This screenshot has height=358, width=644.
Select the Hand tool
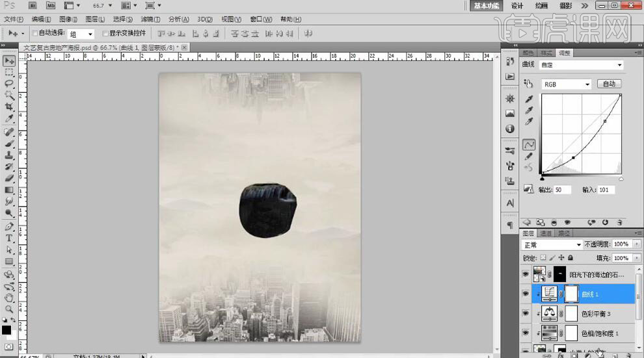point(9,298)
